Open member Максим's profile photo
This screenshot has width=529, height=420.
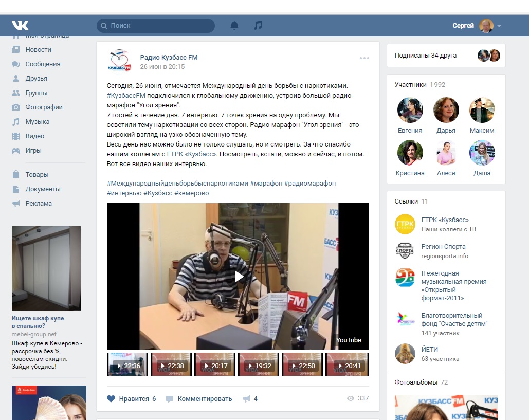482,110
